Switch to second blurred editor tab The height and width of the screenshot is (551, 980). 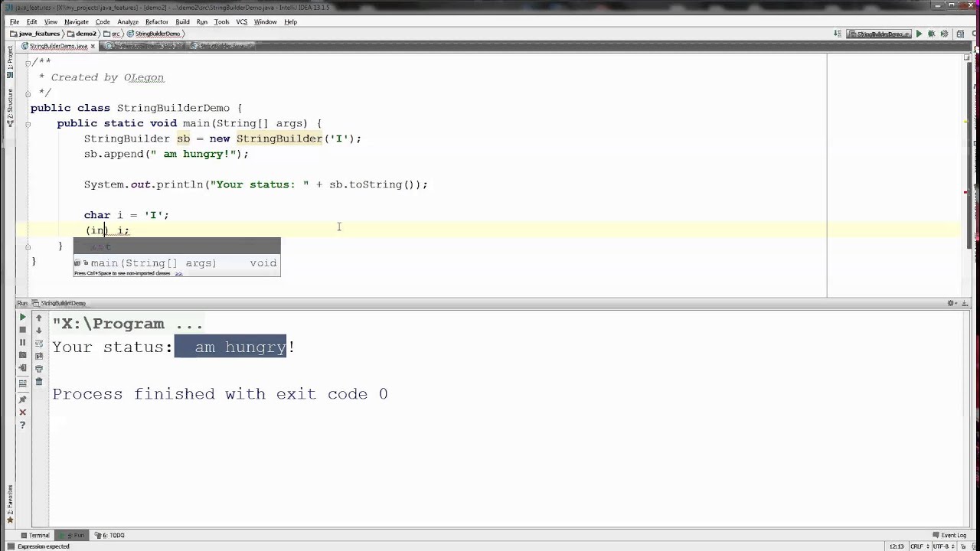pos(143,46)
